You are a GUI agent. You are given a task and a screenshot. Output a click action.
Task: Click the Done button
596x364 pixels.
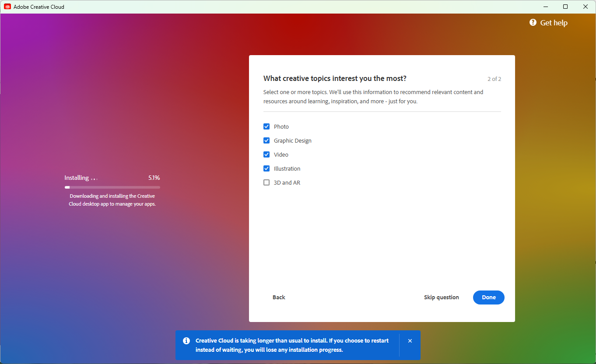pos(488,297)
